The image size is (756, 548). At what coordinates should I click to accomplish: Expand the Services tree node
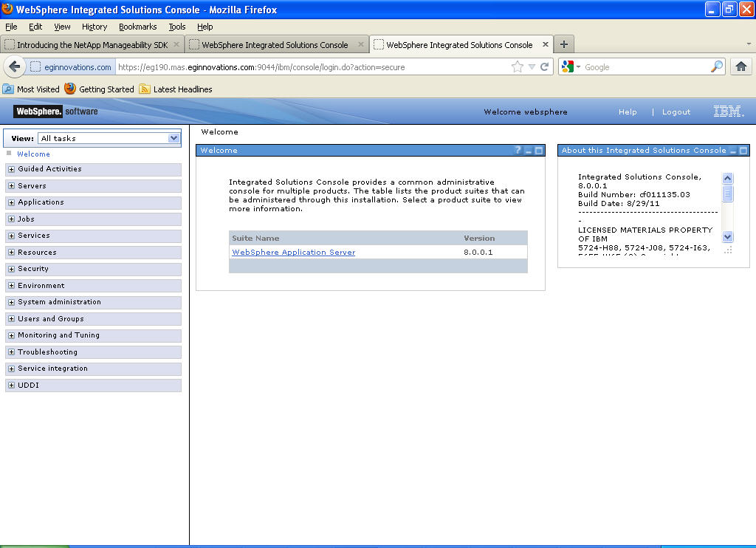click(11, 236)
